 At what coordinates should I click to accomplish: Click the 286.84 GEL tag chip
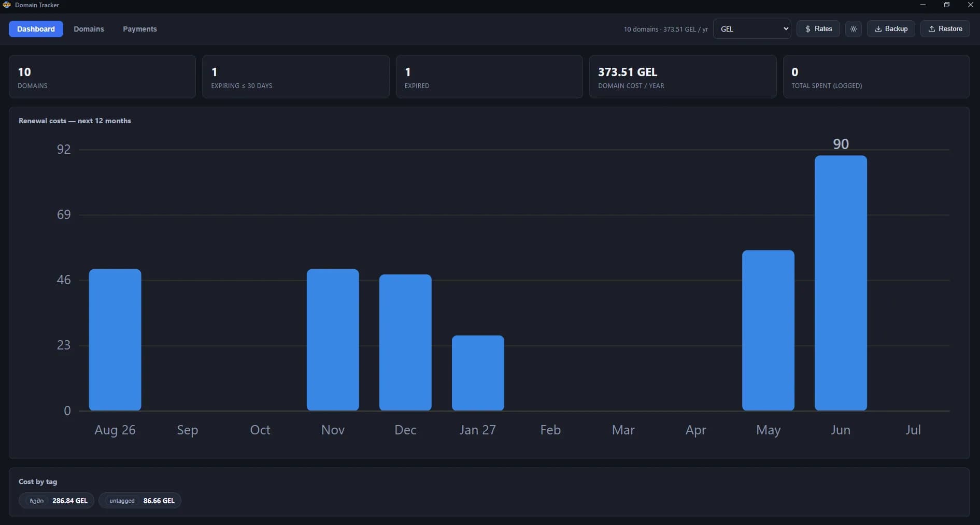56,501
